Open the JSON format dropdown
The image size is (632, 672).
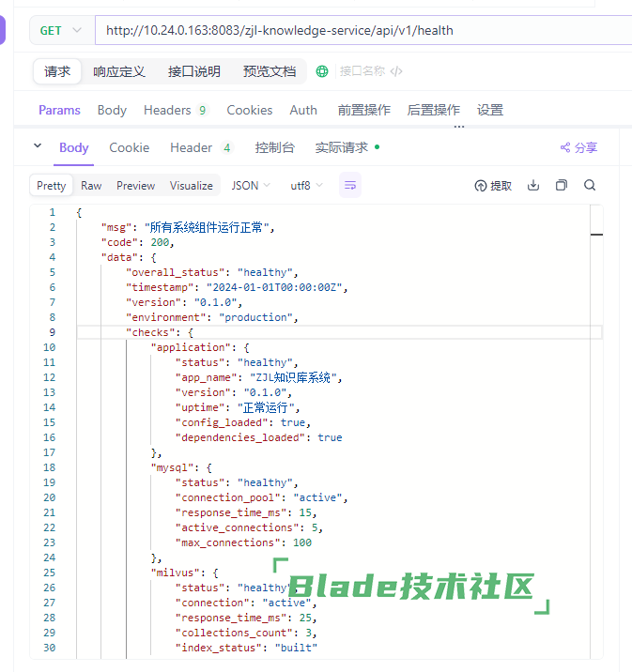251,186
